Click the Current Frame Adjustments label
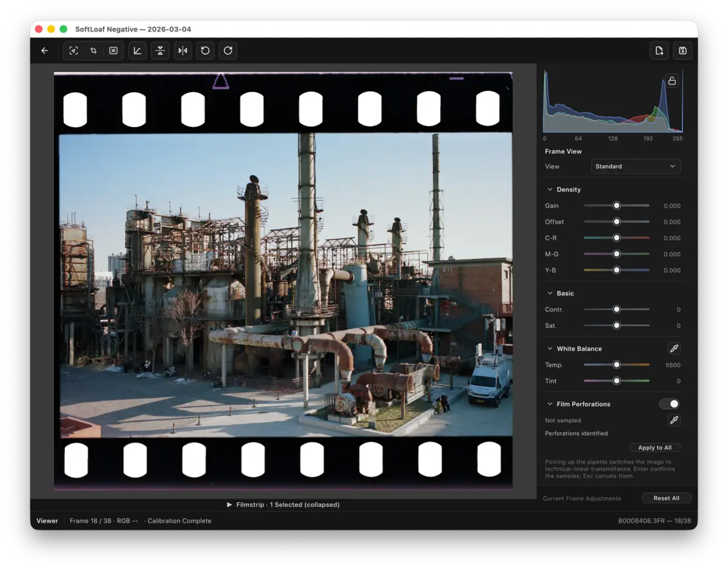The width and height of the screenshot is (728, 570). coord(582,498)
